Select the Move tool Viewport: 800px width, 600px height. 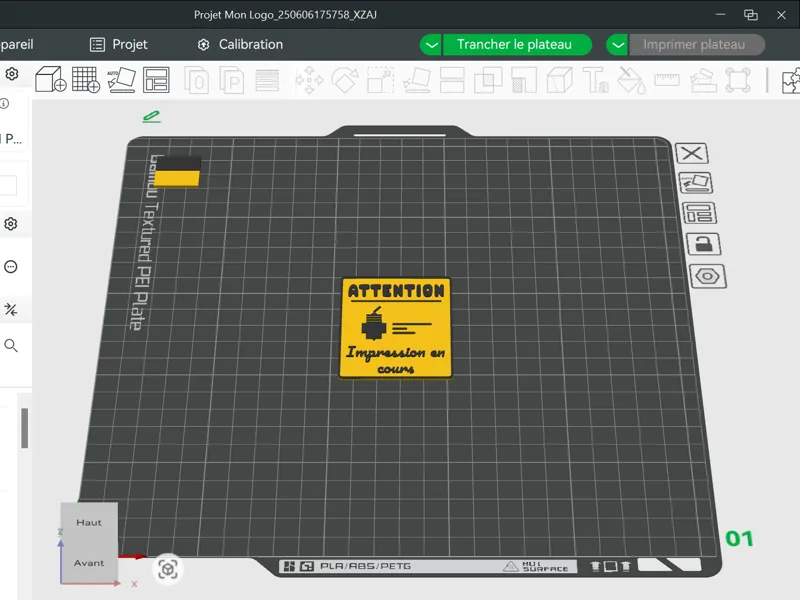tap(309, 80)
